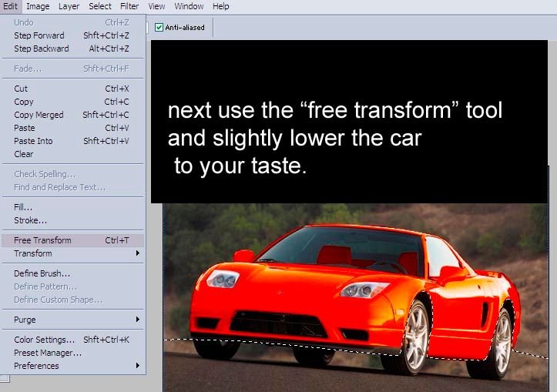The image size is (557, 392).
Task: Expand the Transform submenu arrow
Action: (138, 253)
